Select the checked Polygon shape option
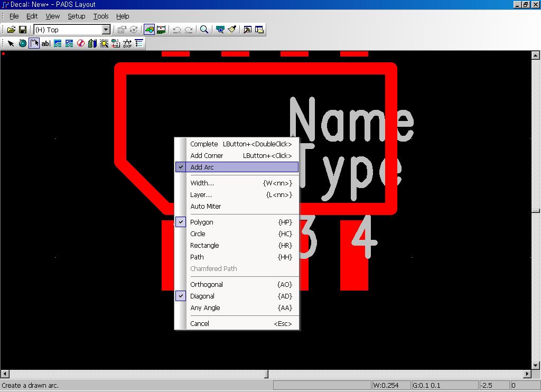The image size is (541, 392). pyautogui.click(x=237, y=222)
